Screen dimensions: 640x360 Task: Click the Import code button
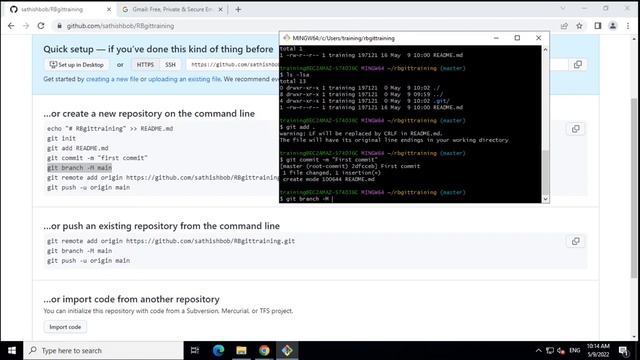(x=65, y=327)
